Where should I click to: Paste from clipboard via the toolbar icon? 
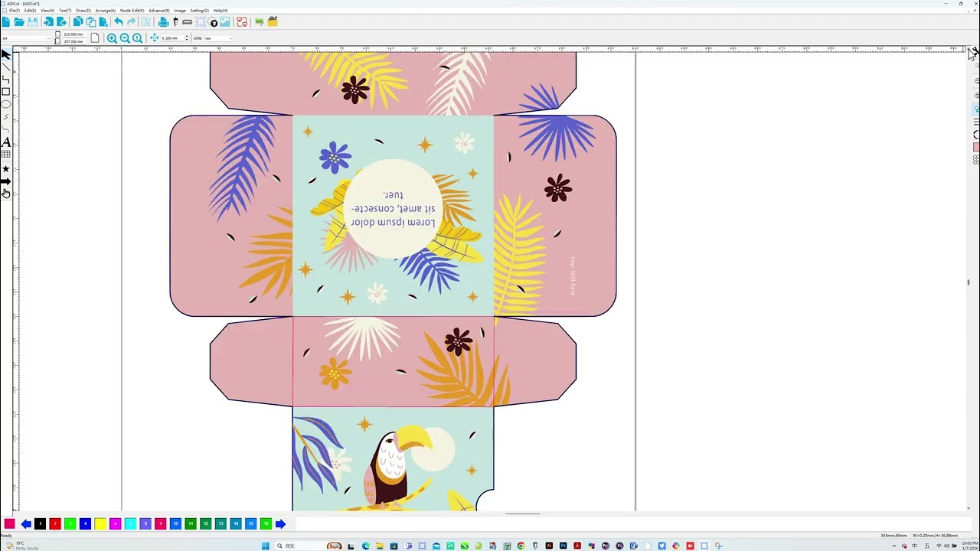coord(91,21)
